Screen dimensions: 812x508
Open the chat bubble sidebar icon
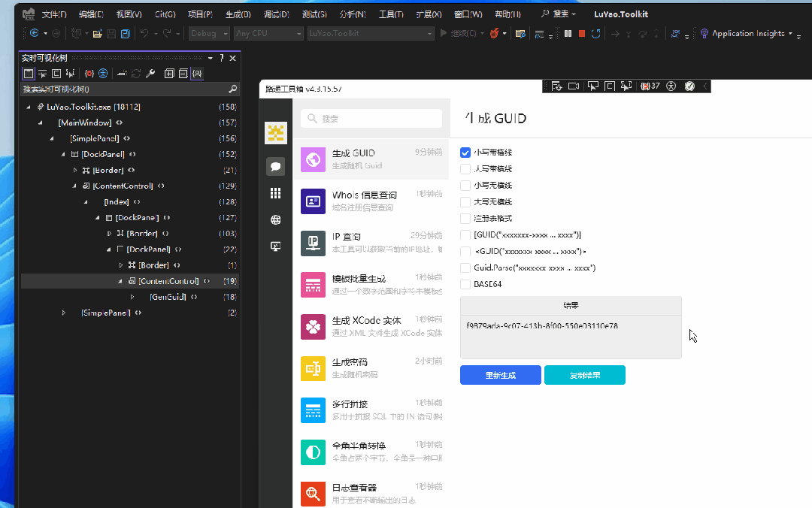(275, 166)
